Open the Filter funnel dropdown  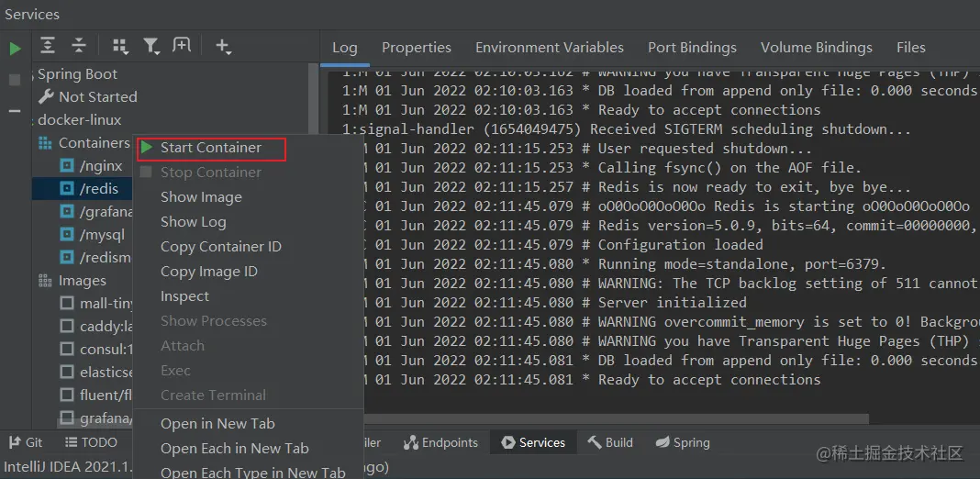[x=151, y=46]
